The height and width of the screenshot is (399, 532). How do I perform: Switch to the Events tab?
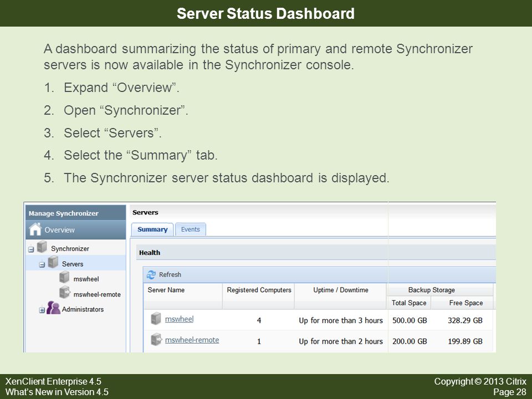click(x=190, y=229)
